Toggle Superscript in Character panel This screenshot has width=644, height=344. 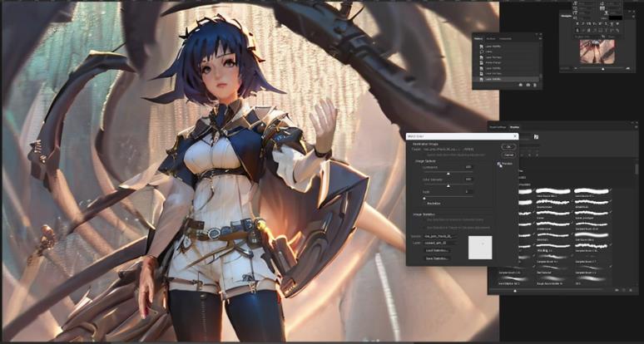tap(600, 23)
